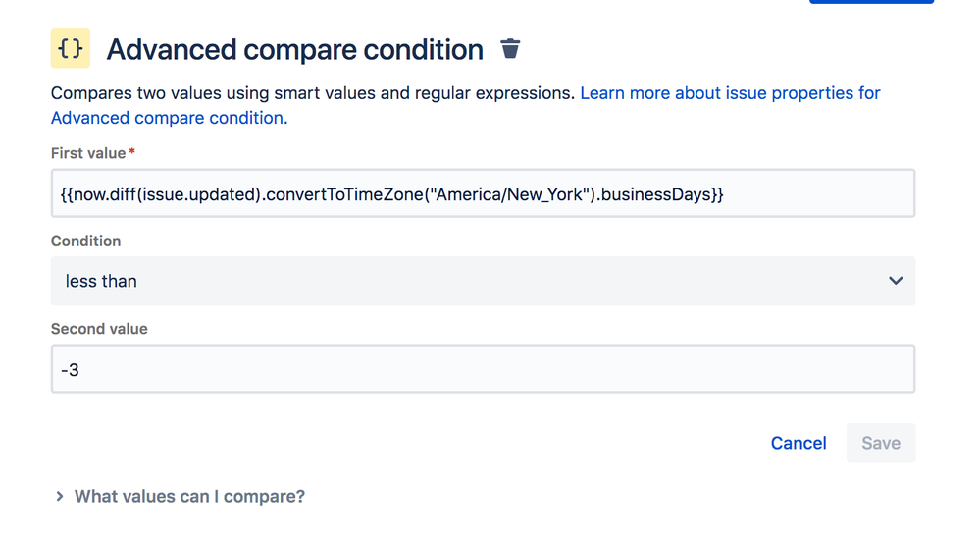Click the "Second value" field label
980x537 pixels.
99,329
